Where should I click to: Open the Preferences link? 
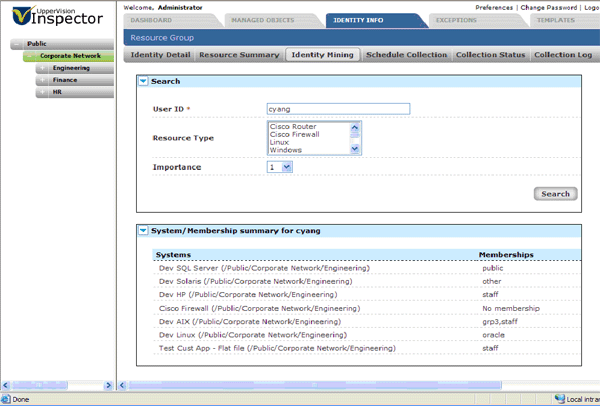[494, 7]
